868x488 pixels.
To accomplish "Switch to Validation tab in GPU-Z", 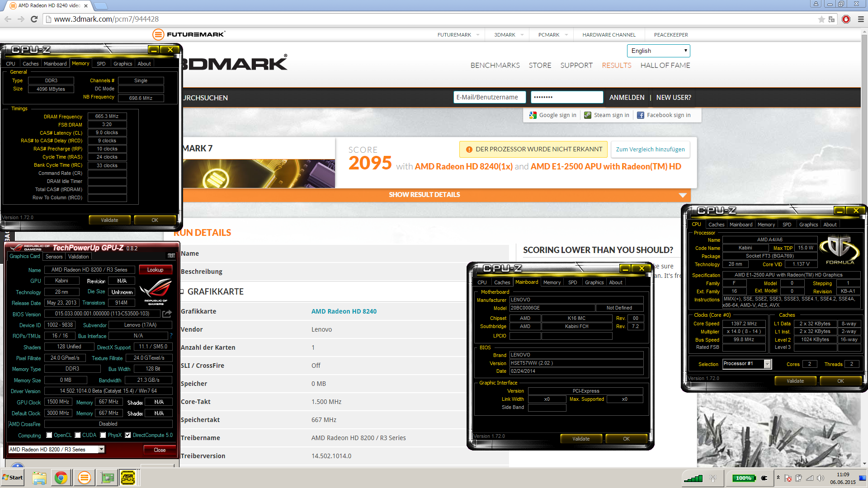I will pos(79,257).
